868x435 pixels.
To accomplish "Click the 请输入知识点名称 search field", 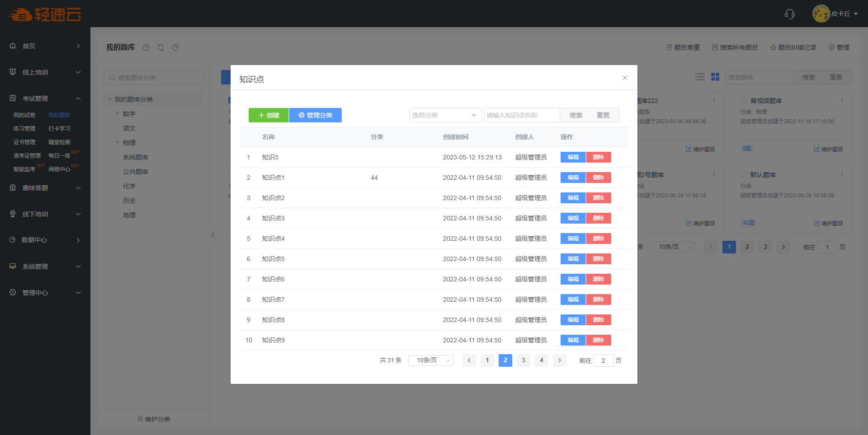I will click(x=521, y=115).
